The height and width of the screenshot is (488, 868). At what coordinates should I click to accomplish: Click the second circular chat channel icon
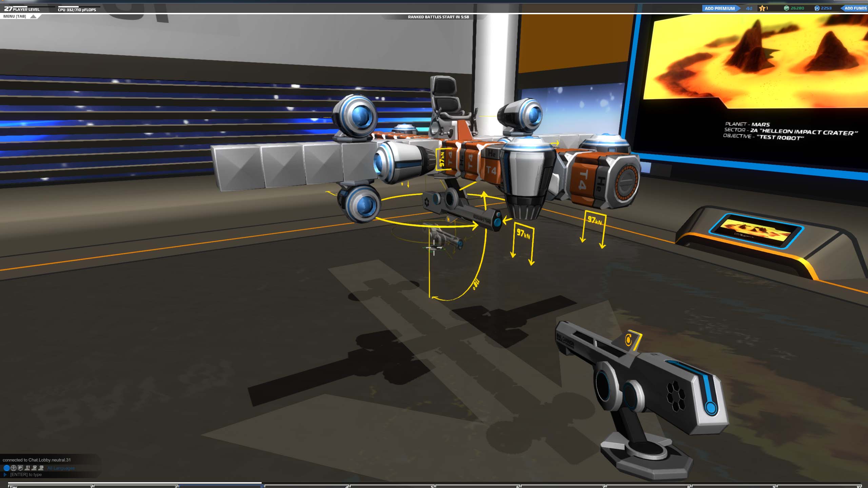point(13,468)
